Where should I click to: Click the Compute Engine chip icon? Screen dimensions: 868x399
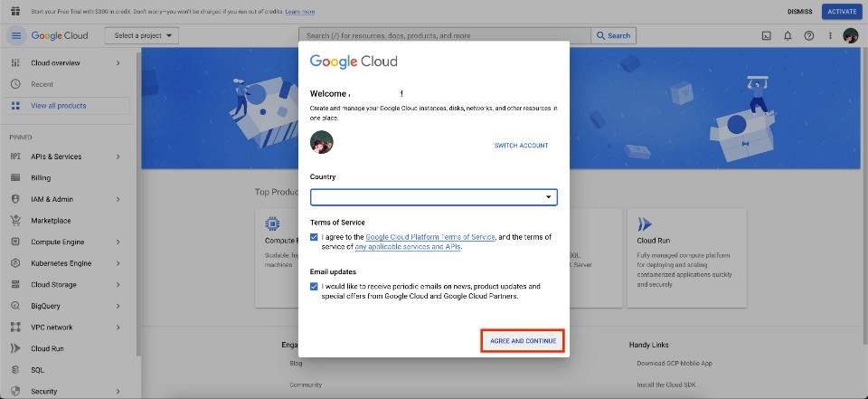point(15,242)
